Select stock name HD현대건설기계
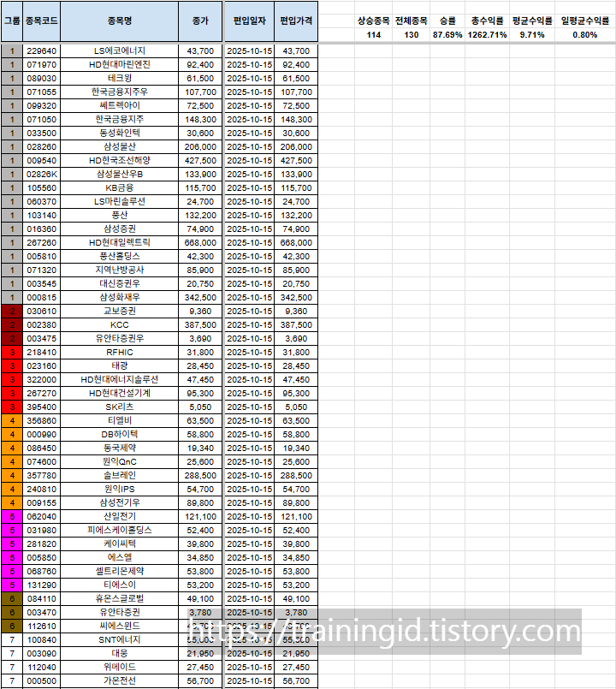This screenshot has height=689, width=616. tap(120, 393)
